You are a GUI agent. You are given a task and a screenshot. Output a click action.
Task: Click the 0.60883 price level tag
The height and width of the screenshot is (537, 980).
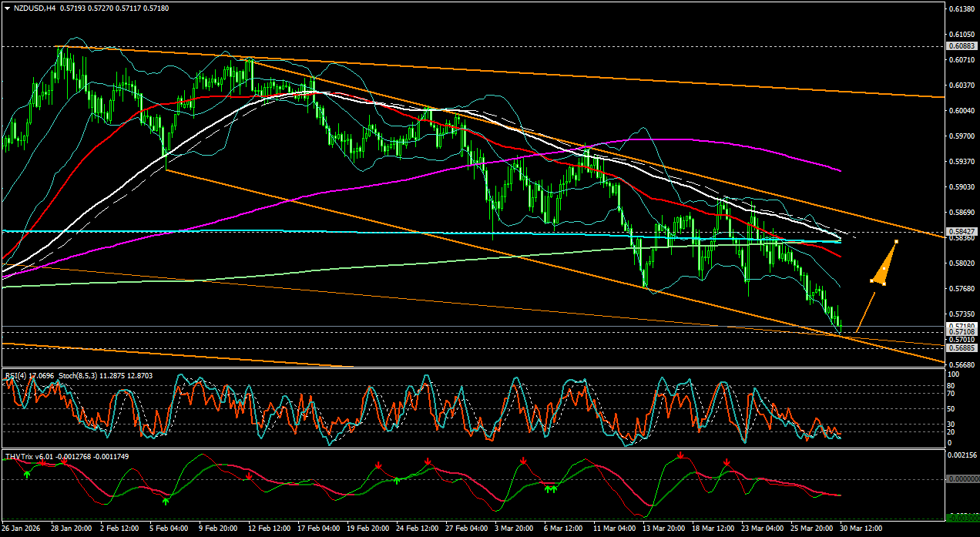tap(962, 46)
